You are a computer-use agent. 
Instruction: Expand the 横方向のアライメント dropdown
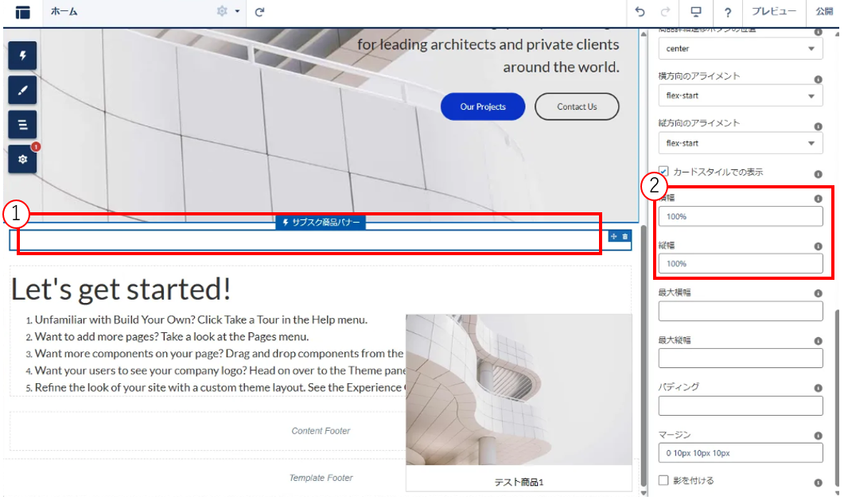(740, 96)
